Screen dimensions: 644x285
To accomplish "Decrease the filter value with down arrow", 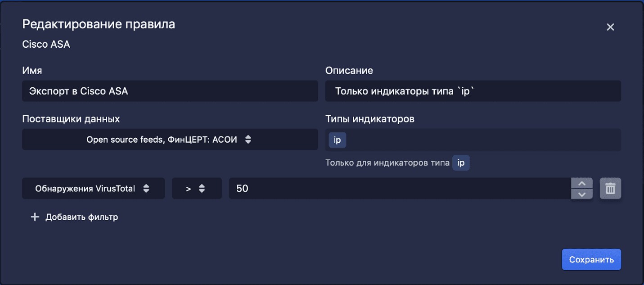I will tap(581, 194).
